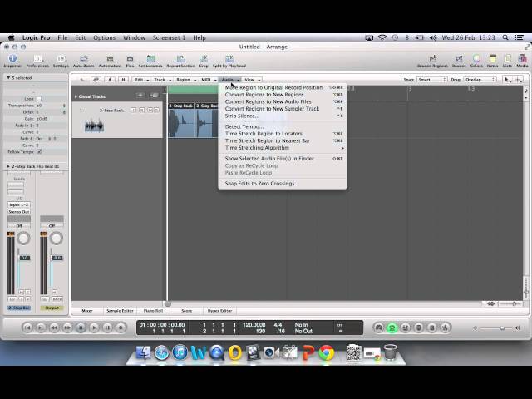Select Snap Edits to Zero Crossings
532x399 pixels.
tap(283, 184)
